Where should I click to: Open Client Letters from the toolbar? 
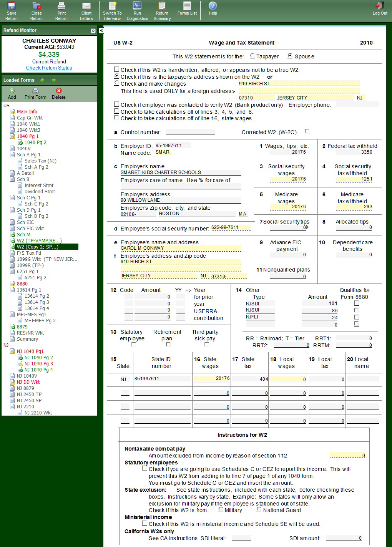[86, 11]
